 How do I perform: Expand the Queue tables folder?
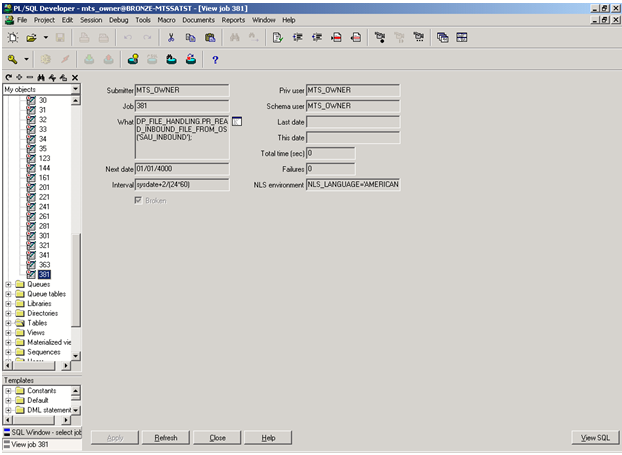pos(8,294)
